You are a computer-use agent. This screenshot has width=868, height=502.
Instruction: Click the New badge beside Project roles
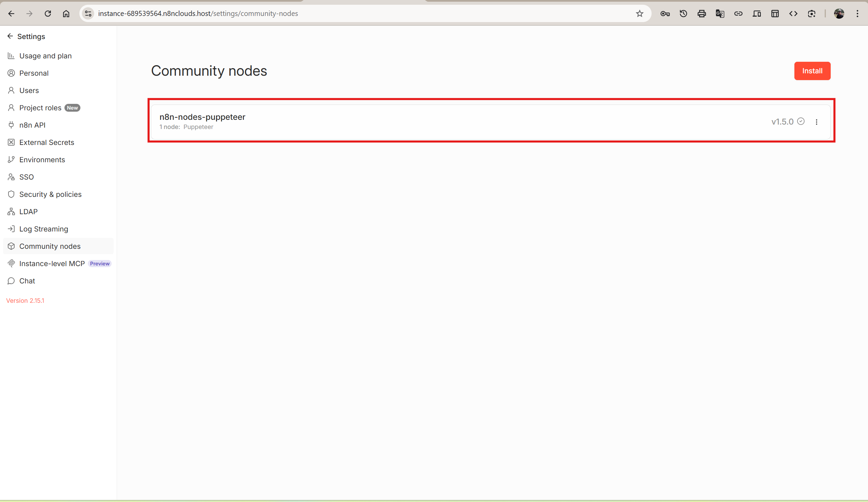[72, 108]
